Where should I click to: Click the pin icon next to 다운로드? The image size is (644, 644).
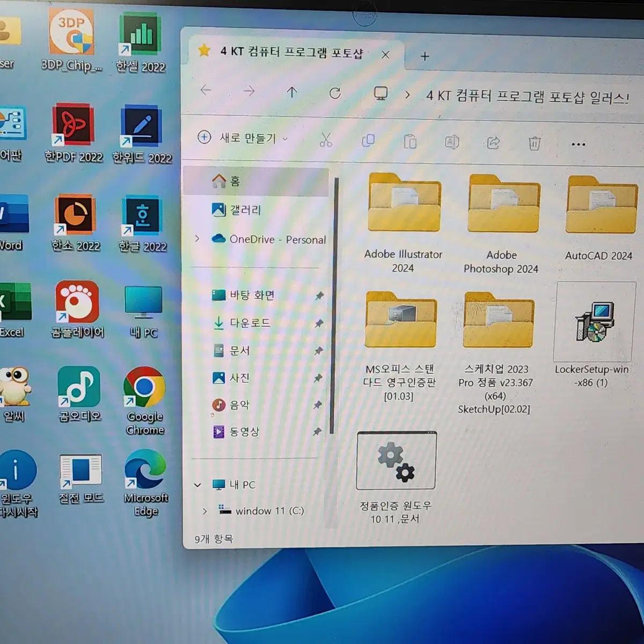coord(319,323)
